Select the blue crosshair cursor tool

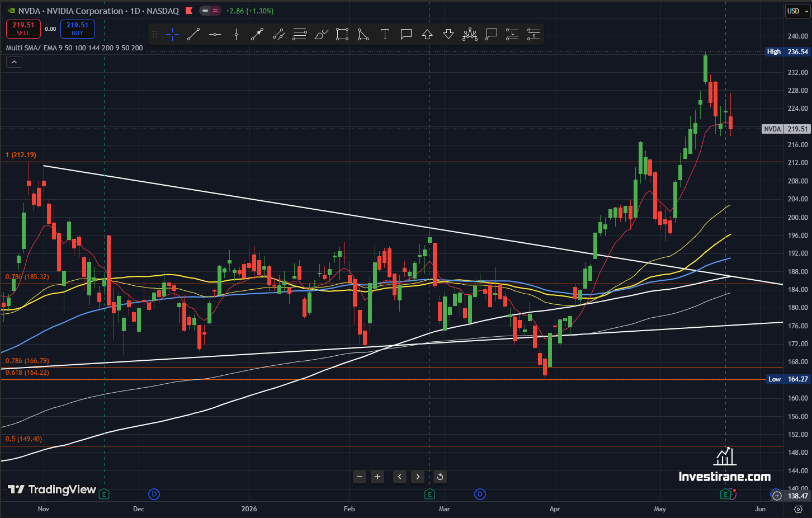[x=172, y=35]
